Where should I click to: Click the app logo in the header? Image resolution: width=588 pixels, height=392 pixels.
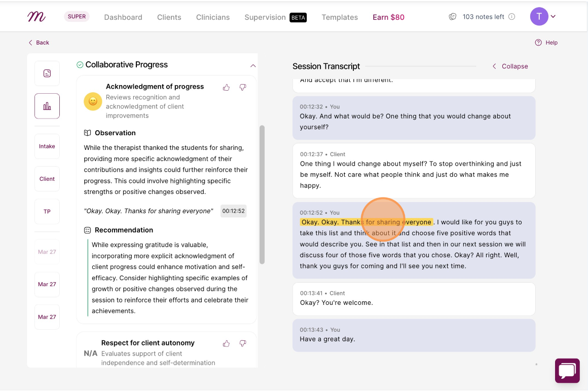pyautogui.click(x=36, y=17)
